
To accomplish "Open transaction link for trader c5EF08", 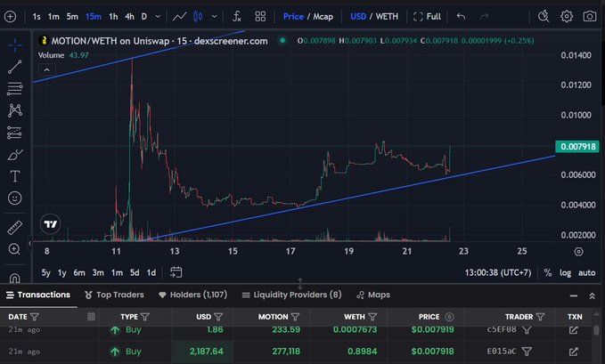I will pyautogui.click(x=573, y=329).
